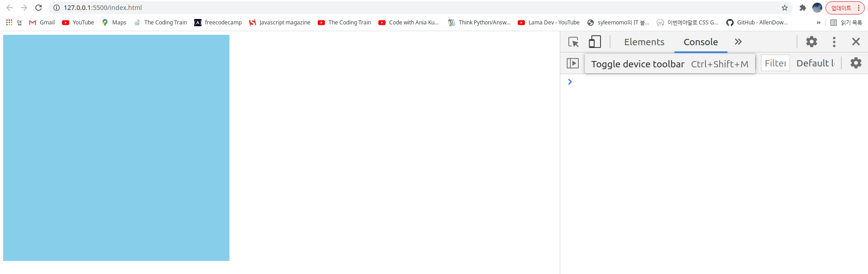Open the Default levels dropdown
This screenshot has height=274, width=868.
pyautogui.click(x=816, y=63)
